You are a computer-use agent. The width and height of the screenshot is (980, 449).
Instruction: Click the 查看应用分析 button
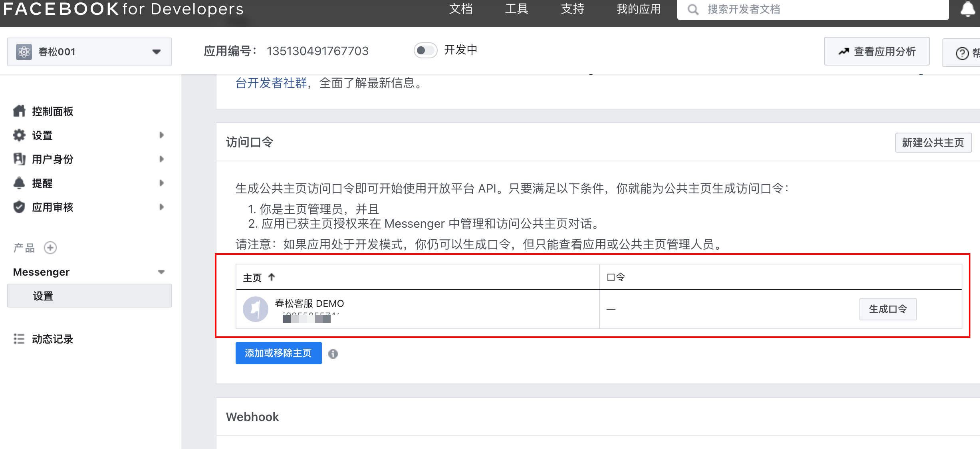877,52
